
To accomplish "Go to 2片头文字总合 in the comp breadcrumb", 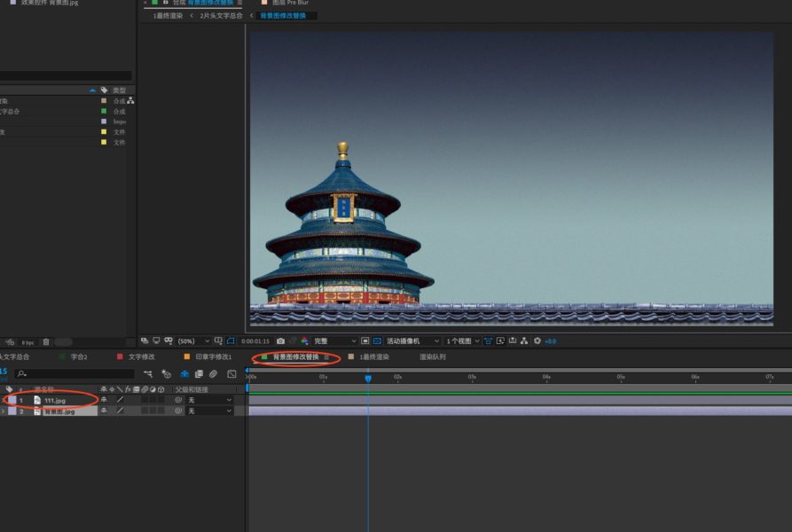I will [x=221, y=16].
